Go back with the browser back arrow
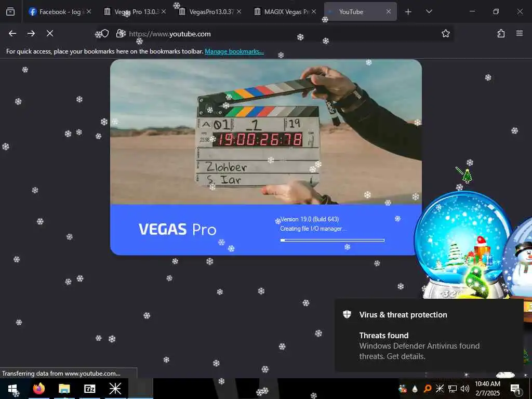This screenshot has width=532, height=399. pyautogui.click(x=12, y=33)
